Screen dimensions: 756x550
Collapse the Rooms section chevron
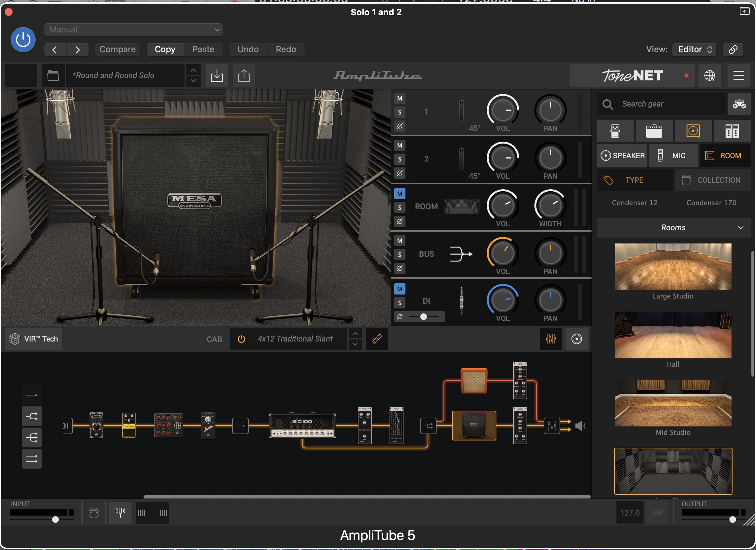[x=741, y=228]
